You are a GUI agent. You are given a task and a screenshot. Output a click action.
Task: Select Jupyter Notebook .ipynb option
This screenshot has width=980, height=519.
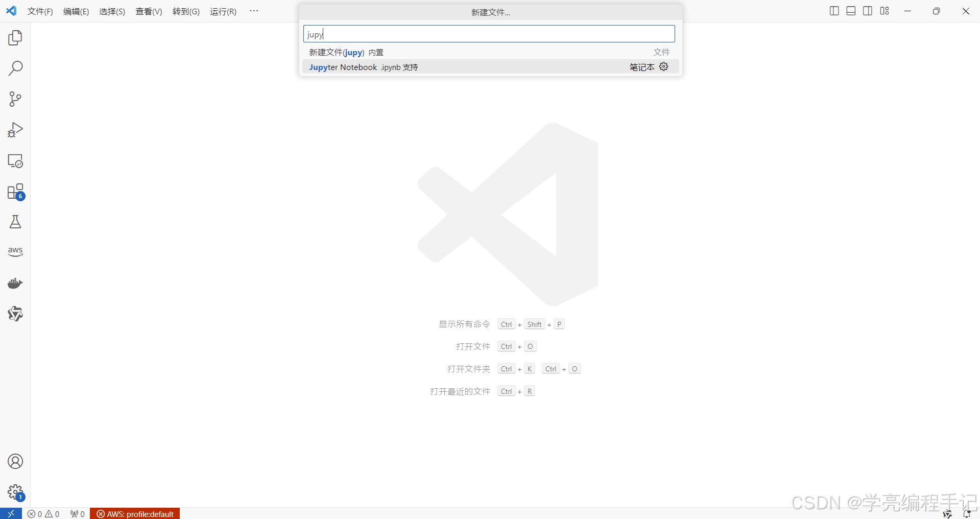click(490, 67)
